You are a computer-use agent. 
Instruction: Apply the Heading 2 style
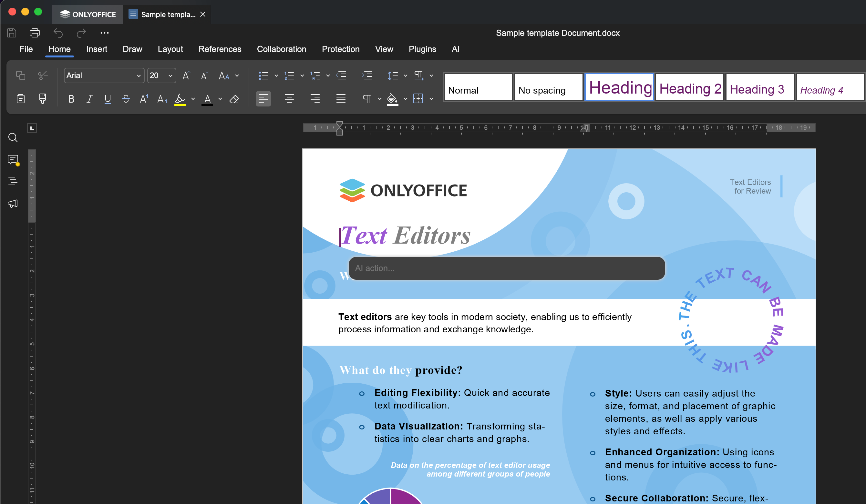(689, 87)
